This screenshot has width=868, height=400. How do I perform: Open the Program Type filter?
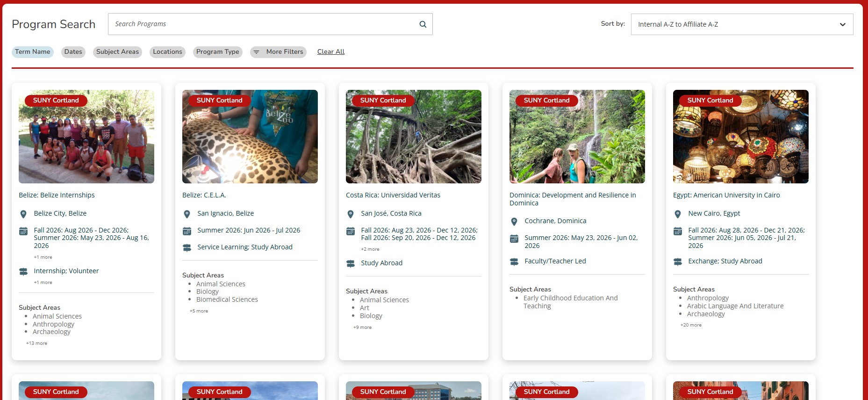[x=217, y=52]
